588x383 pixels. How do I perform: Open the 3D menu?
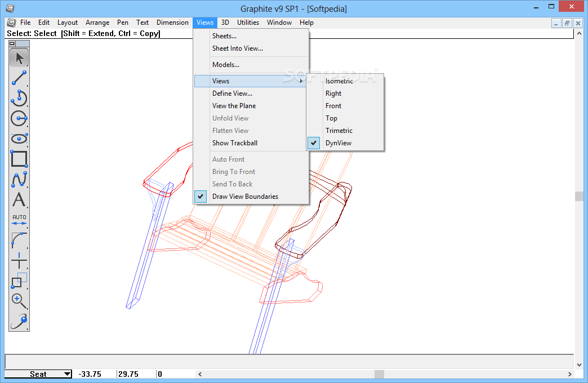[225, 23]
